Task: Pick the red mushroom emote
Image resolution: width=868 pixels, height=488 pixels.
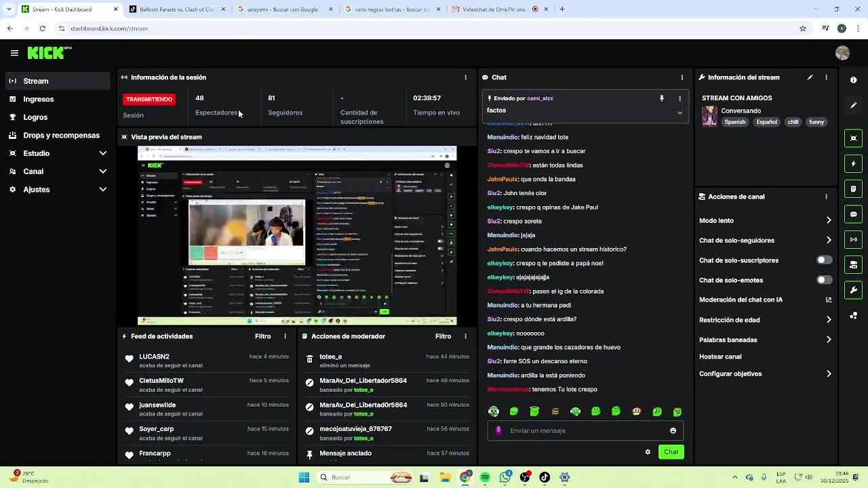Action: click(x=637, y=411)
